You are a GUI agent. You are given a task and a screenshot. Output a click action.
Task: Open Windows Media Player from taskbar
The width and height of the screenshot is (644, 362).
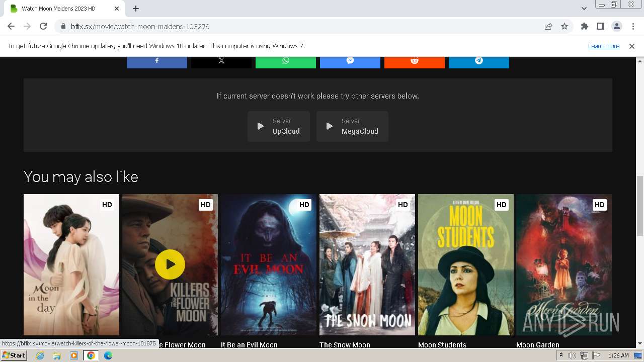(74, 355)
